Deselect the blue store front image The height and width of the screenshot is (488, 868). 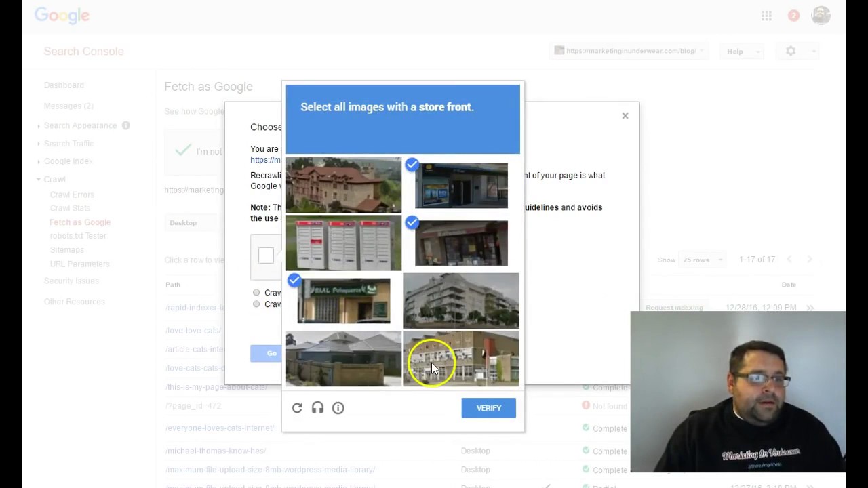(461, 185)
